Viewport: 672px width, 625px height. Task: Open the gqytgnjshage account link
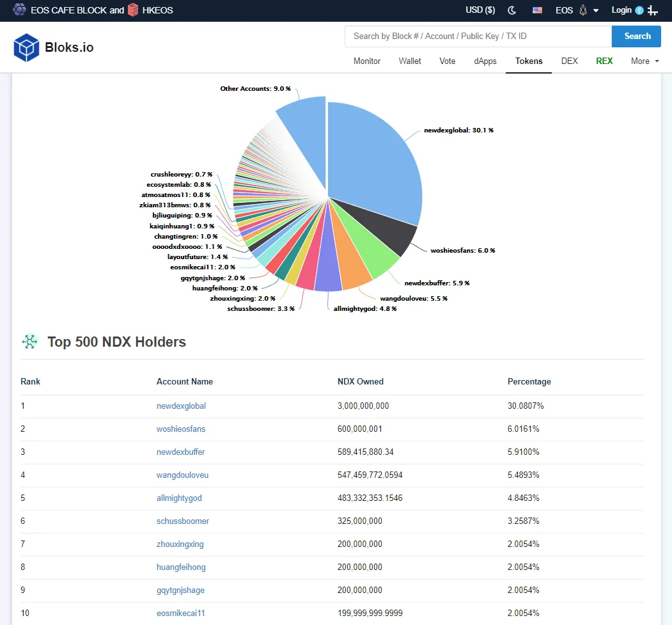180,590
